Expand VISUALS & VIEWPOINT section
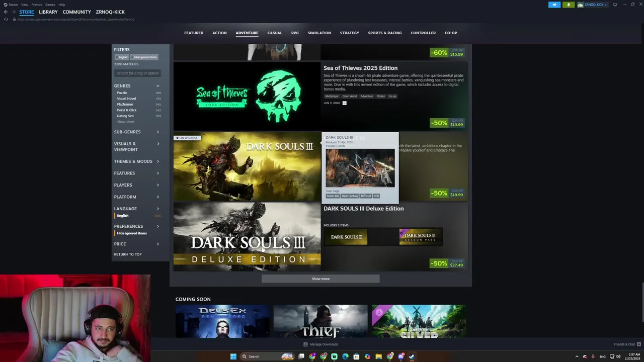Image resolution: width=644 pixels, height=362 pixels. coord(137,147)
